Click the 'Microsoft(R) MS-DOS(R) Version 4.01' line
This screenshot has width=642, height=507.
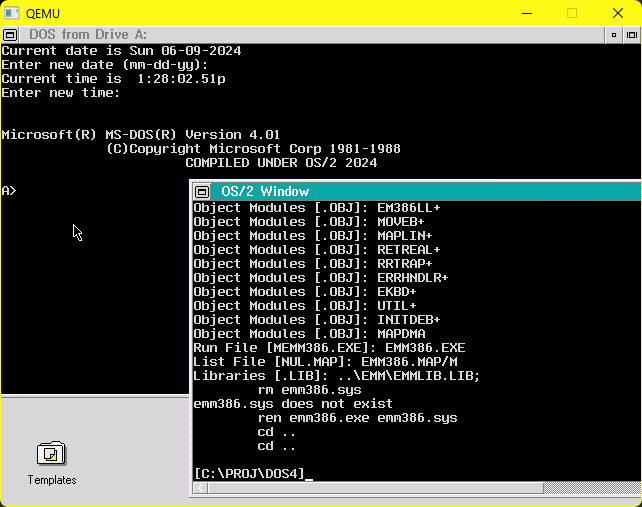[x=140, y=135]
